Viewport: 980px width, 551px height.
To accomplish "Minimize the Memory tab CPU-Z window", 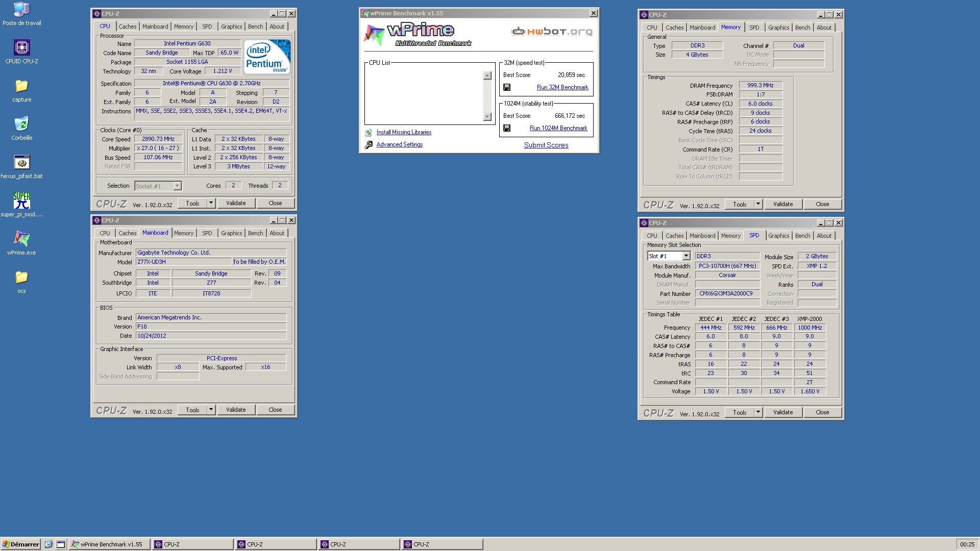I will [821, 15].
